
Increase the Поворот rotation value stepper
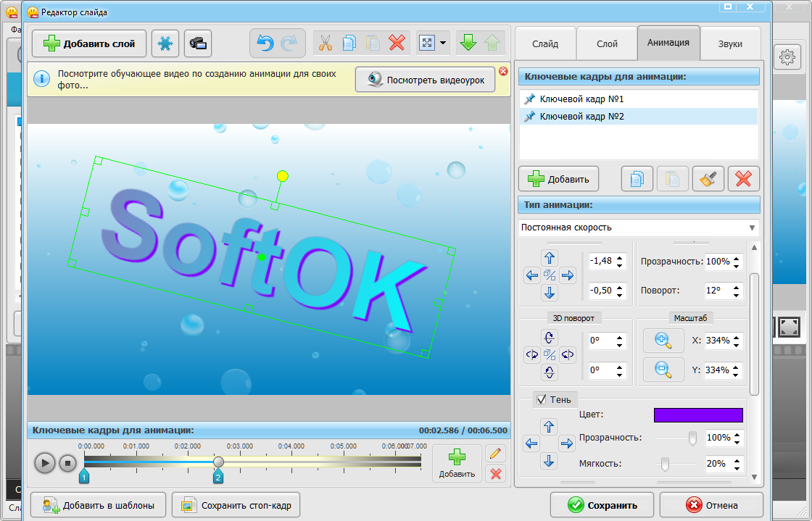(x=736, y=287)
